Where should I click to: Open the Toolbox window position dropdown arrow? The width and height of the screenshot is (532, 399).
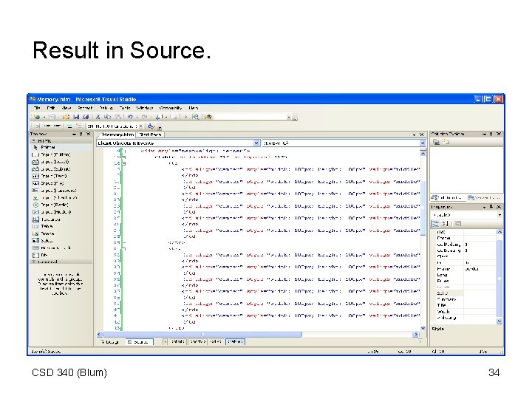coord(74,134)
